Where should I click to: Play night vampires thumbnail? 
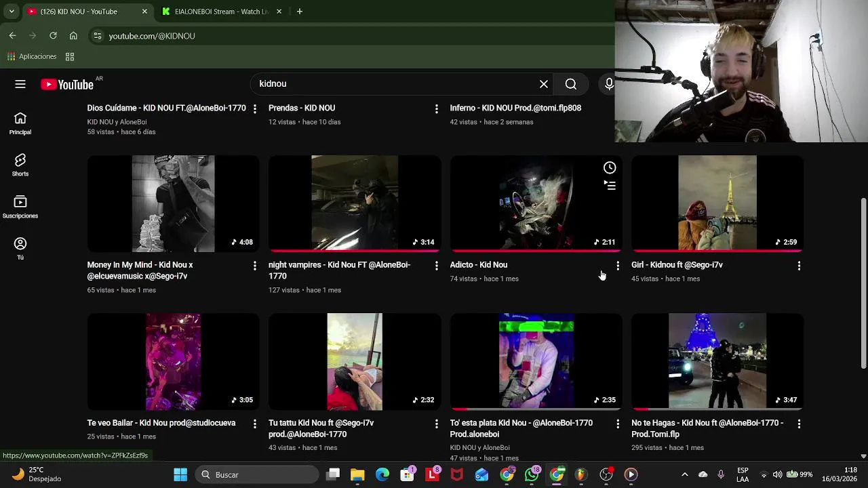355,204
